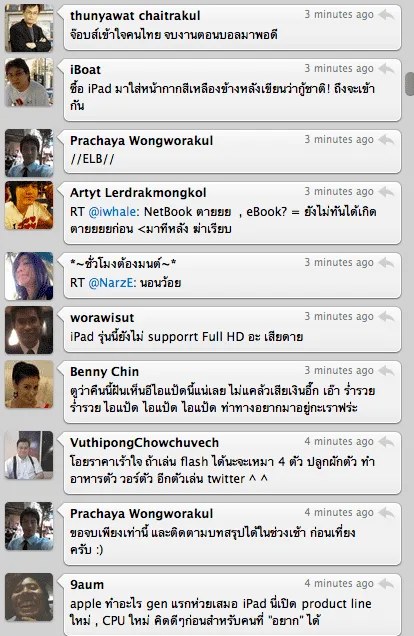Open thunyawat chaitrakul's profile picture
Screen dimensions: 414x636
click(x=29, y=28)
